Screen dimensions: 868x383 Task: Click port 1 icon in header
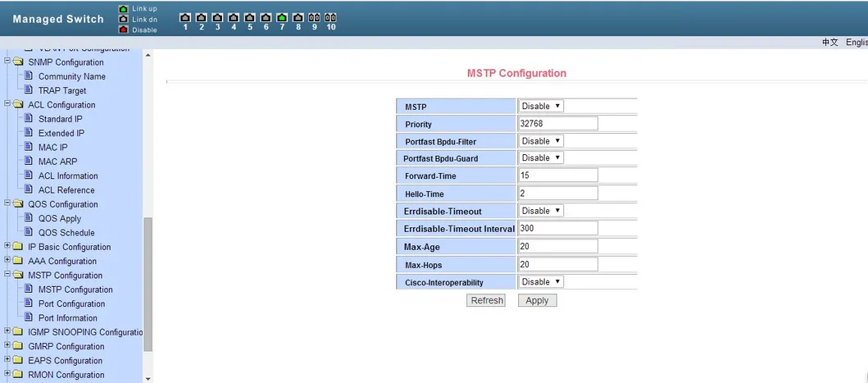point(185,18)
